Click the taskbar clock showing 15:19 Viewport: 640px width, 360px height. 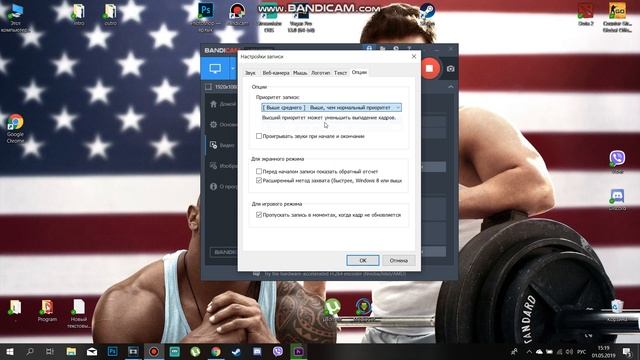point(603,351)
